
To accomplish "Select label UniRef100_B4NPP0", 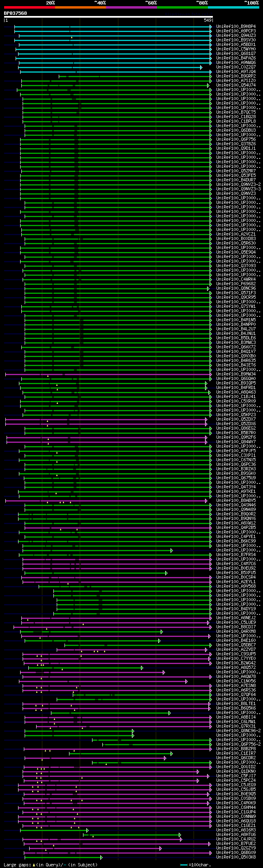I will [236, 325].
